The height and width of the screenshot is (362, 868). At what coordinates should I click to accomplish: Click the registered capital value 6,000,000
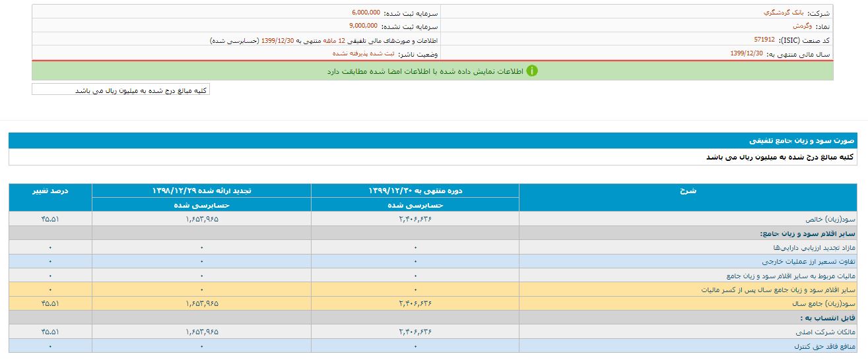(364, 13)
